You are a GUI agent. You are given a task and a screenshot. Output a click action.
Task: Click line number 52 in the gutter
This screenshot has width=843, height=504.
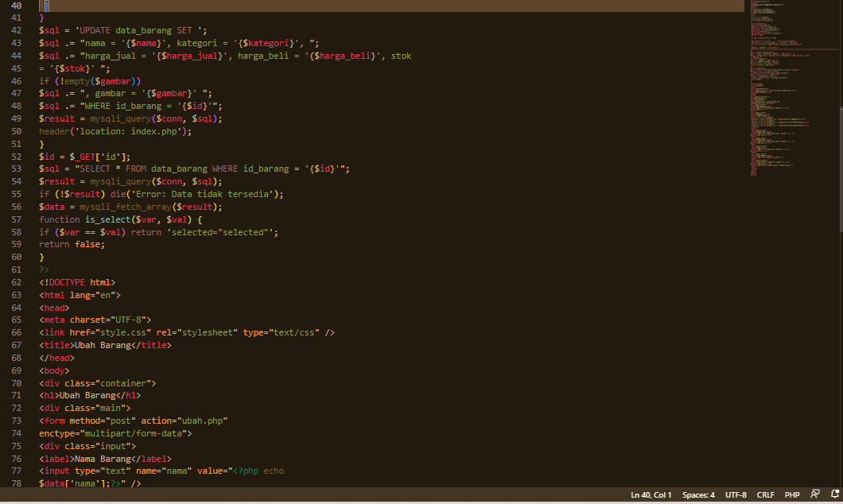(x=17, y=156)
